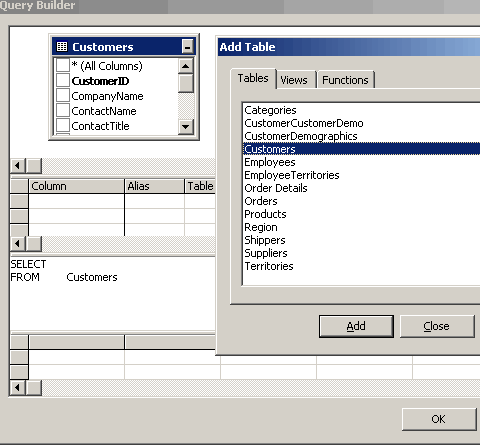
Task: Click the ContactTitle column label
Action: (100, 126)
